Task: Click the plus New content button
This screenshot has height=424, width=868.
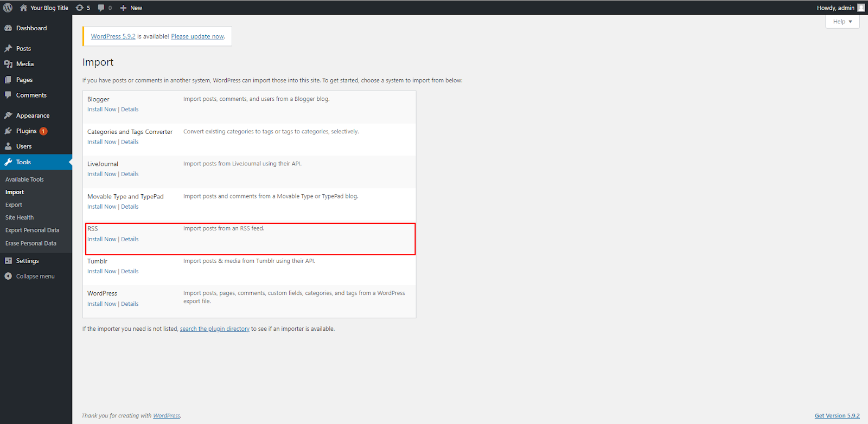Action: coord(131,8)
